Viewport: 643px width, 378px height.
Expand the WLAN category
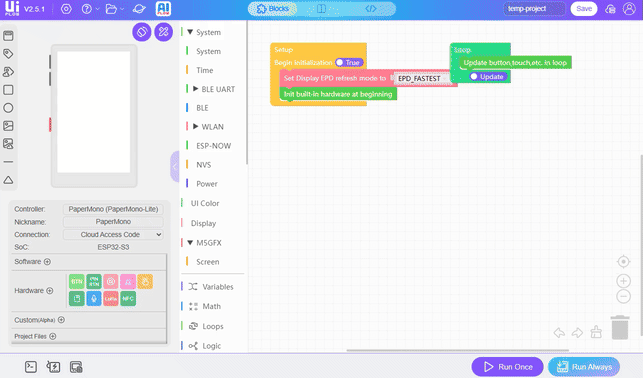pos(196,127)
